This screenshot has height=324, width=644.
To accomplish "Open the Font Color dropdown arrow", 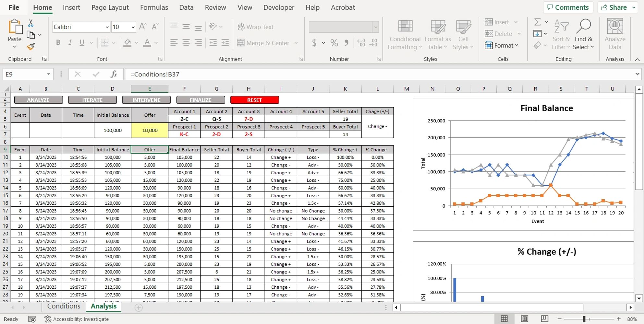I will tap(156, 43).
